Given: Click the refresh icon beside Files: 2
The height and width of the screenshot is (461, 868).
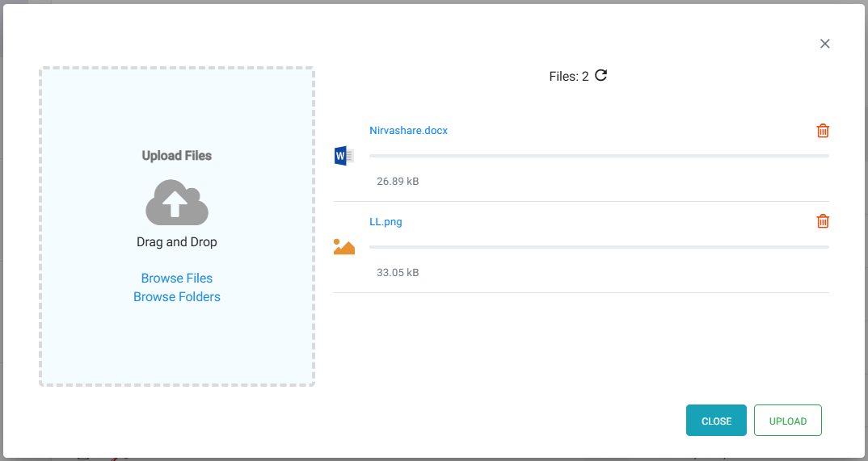Looking at the screenshot, I should click(x=600, y=76).
